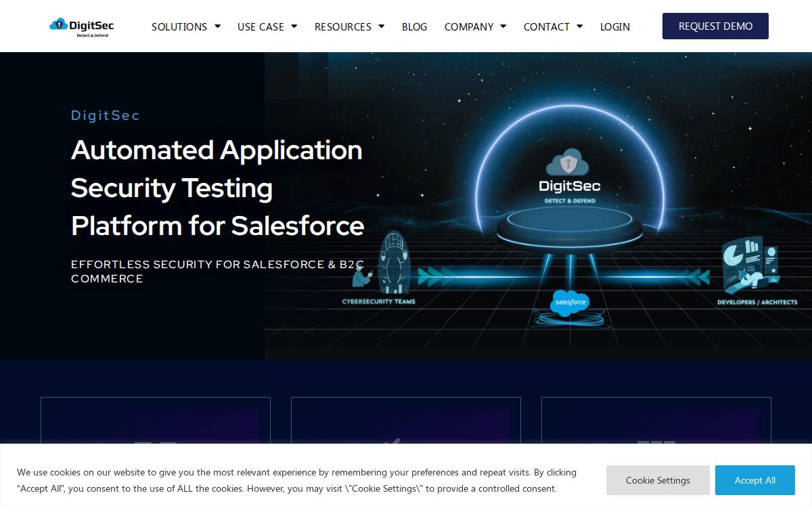Image resolution: width=812 pixels, height=508 pixels.
Task: Open the CONTACT menu
Action: pyautogui.click(x=546, y=26)
